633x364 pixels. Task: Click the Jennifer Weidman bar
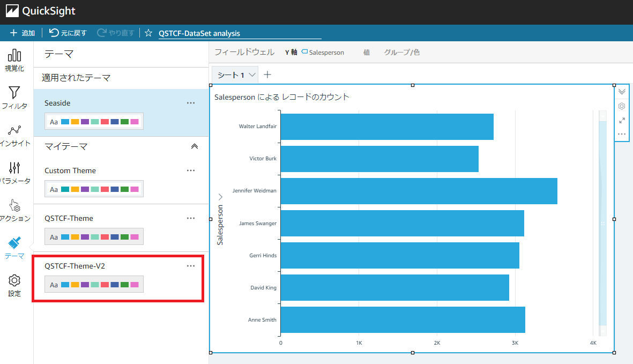419,191
